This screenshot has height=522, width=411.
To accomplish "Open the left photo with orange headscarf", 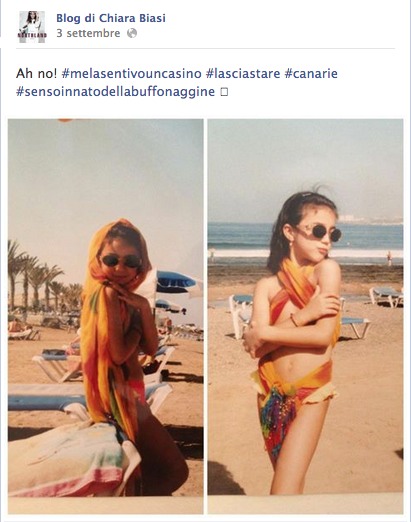I will point(106,307).
